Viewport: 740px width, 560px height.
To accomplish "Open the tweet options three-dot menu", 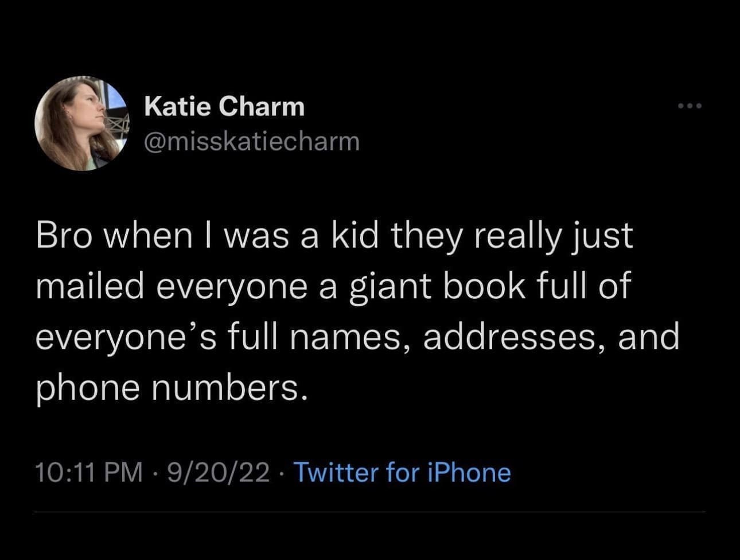I will click(689, 105).
